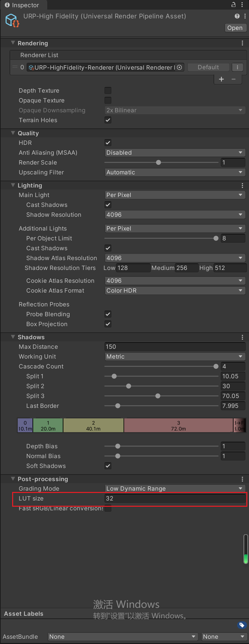Open the help icon for this asset
The width and height of the screenshot is (249, 644).
(x=237, y=16)
